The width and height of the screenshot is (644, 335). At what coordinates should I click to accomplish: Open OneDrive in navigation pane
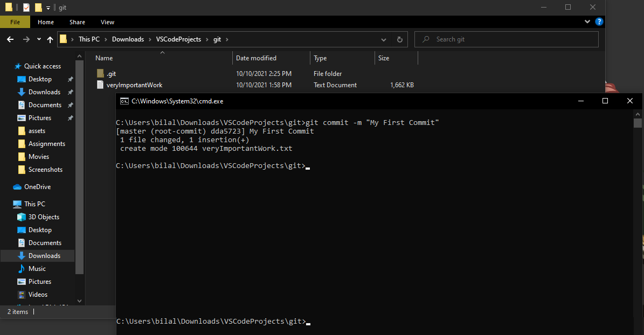[x=37, y=187]
